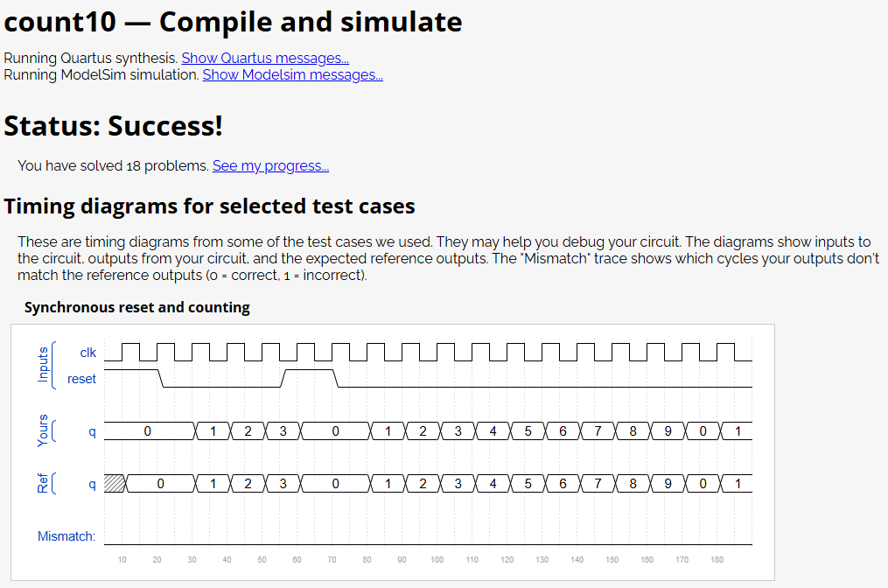Click the time marker 180 on the axis
Viewport: 888px width, 588px height.
click(x=717, y=560)
